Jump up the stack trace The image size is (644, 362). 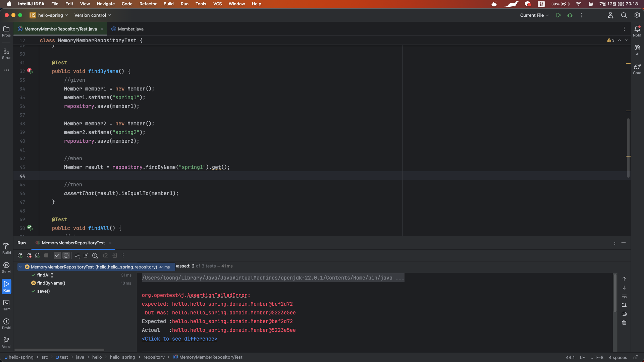tap(624, 279)
